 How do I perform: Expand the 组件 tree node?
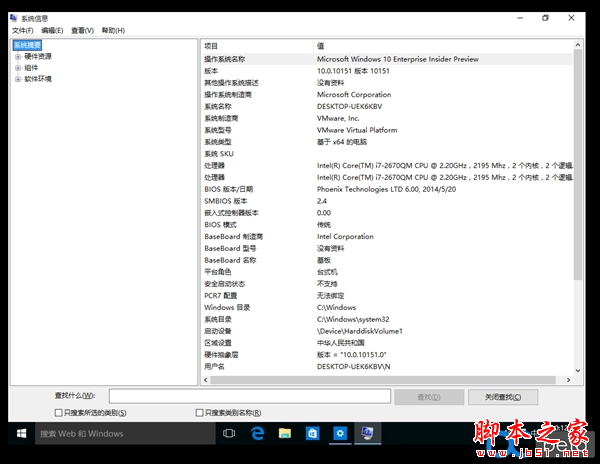pyautogui.click(x=17, y=67)
